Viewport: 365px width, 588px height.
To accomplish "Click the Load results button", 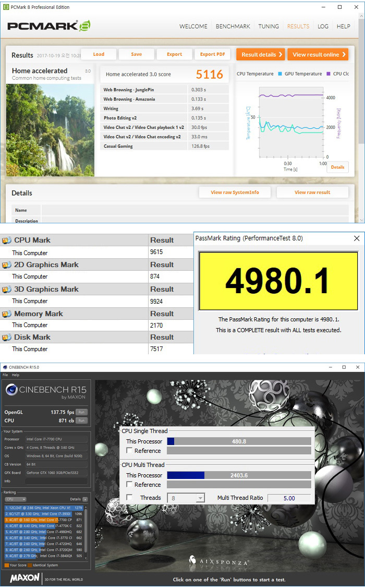I will click(x=99, y=54).
